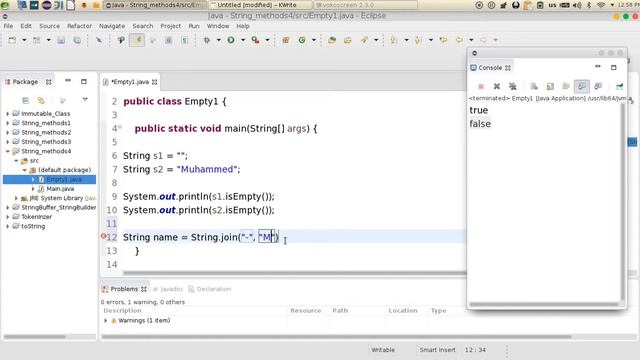Image resolution: width=640 pixels, height=360 pixels.
Task: Click the Wi-Fi icon in system tray
Action: click(x=601, y=5)
